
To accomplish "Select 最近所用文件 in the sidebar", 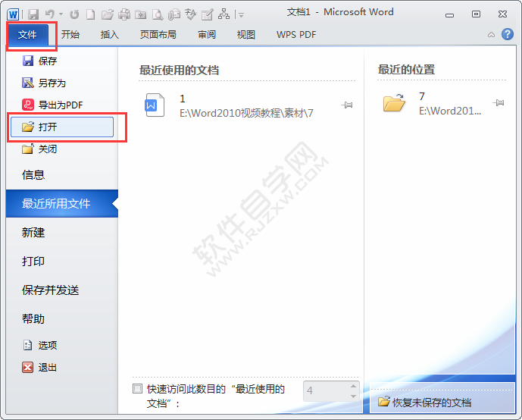I will pyautogui.click(x=62, y=203).
